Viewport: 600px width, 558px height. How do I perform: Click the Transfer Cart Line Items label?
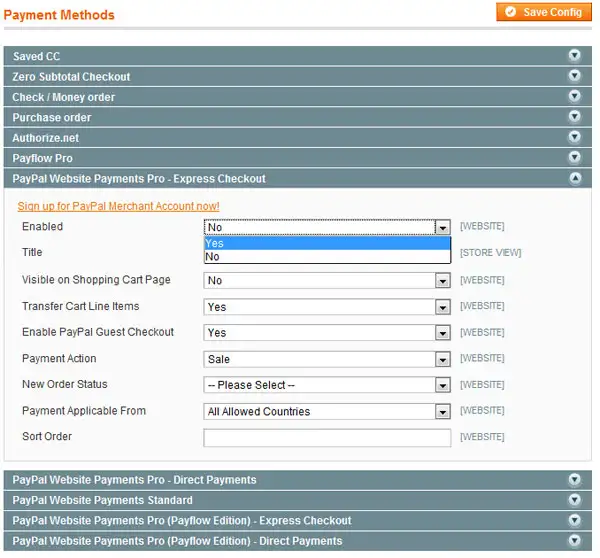(x=81, y=306)
